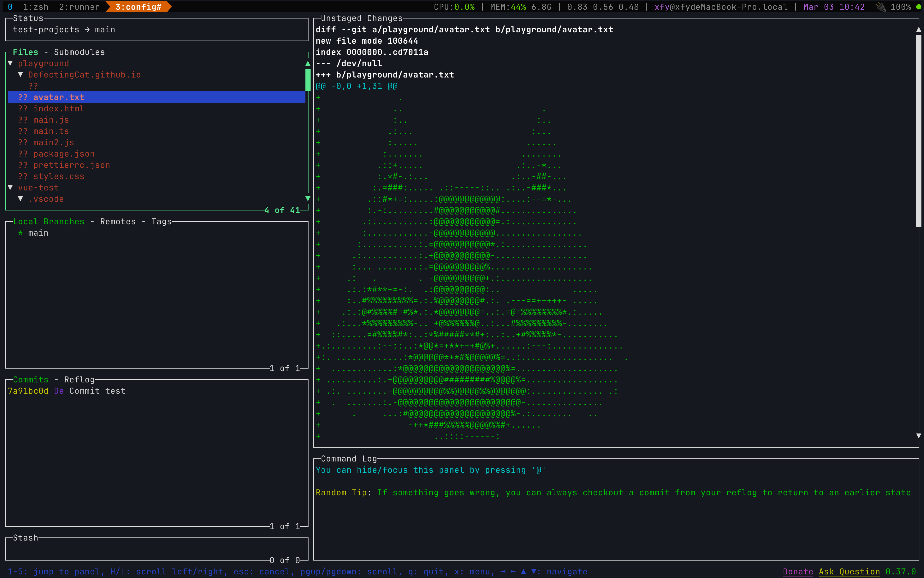Switch to the Submodules tab
924x578 pixels.
(x=79, y=52)
